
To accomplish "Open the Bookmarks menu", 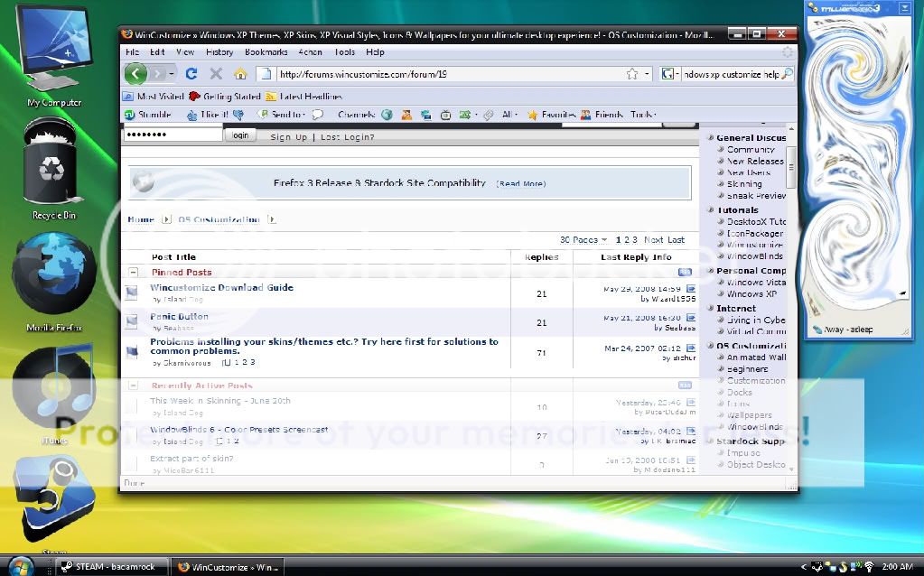I will (266, 52).
